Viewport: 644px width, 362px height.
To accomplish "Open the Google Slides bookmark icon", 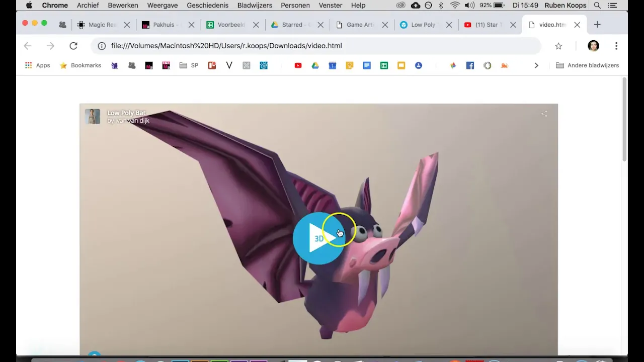I will (401, 65).
